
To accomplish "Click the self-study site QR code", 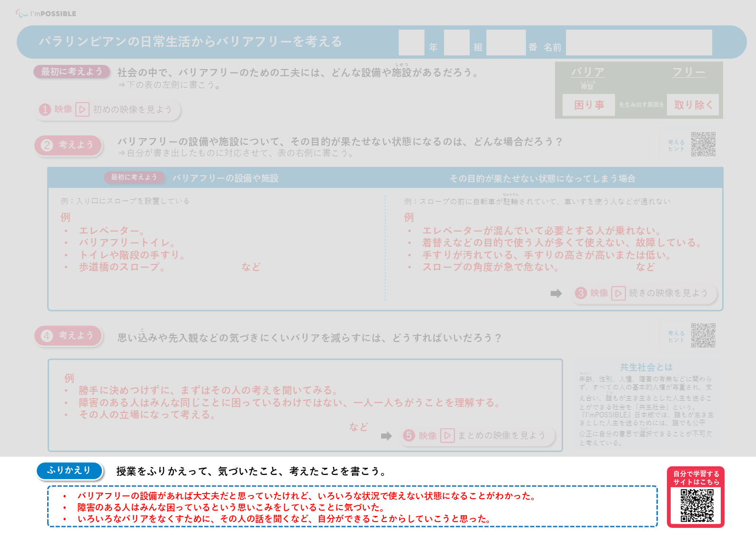I will [696, 505].
